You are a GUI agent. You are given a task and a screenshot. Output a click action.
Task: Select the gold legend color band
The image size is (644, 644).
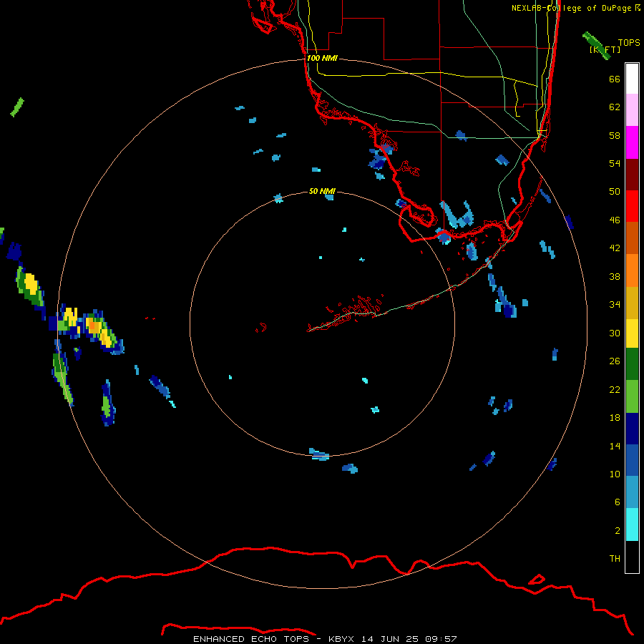pos(632,303)
